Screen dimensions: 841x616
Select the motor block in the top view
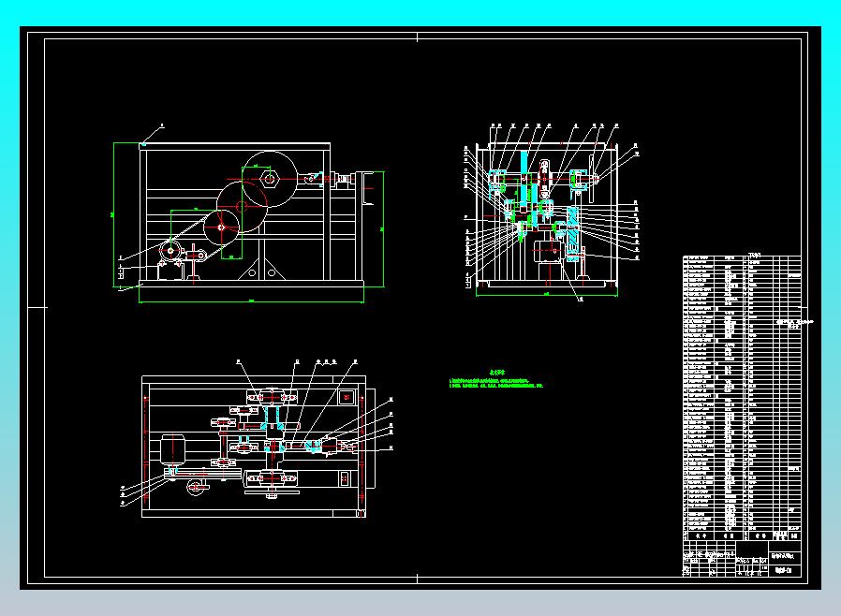pos(172,449)
